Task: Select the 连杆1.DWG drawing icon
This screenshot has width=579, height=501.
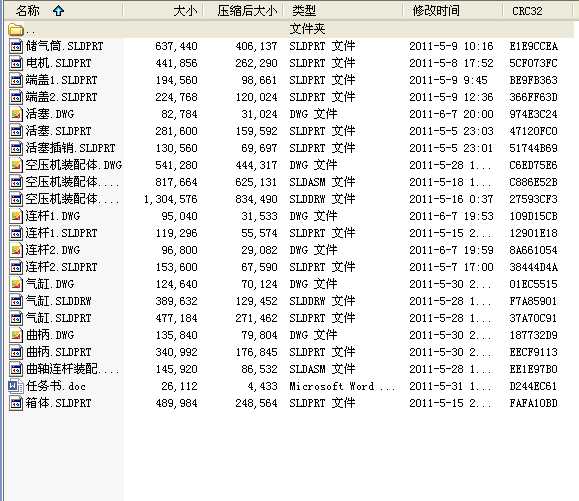Action: coord(16,216)
